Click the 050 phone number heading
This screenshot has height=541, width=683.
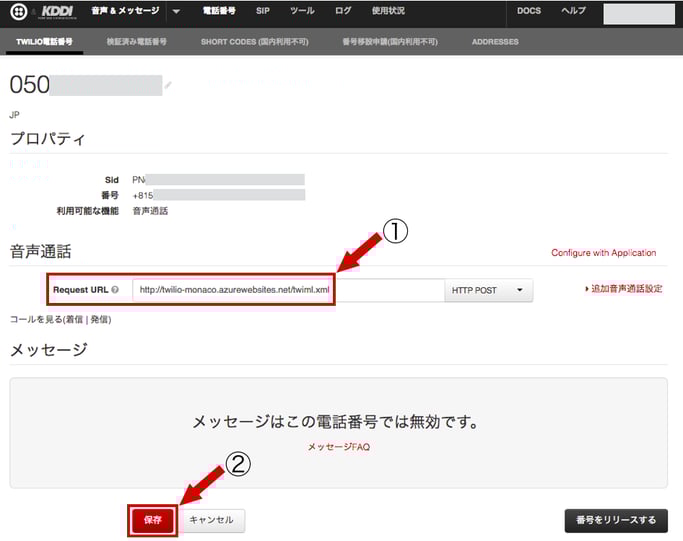click(86, 85)
